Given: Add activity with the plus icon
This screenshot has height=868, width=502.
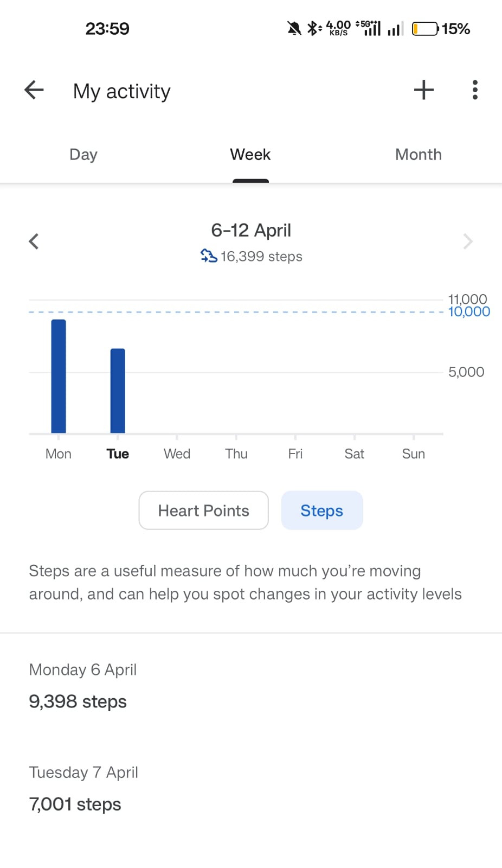Looking at the screenshot, I should [423, 90].
